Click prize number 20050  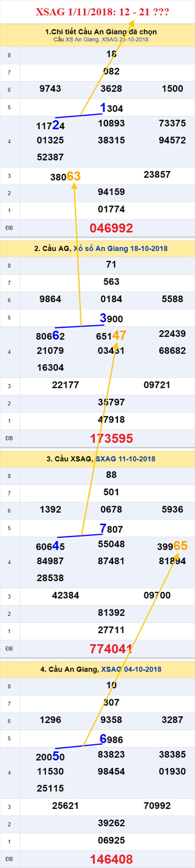click(50, 757)
